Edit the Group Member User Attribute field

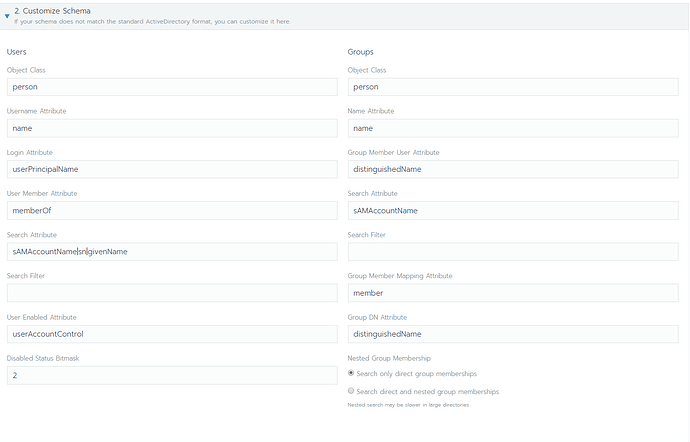(513, 169)
